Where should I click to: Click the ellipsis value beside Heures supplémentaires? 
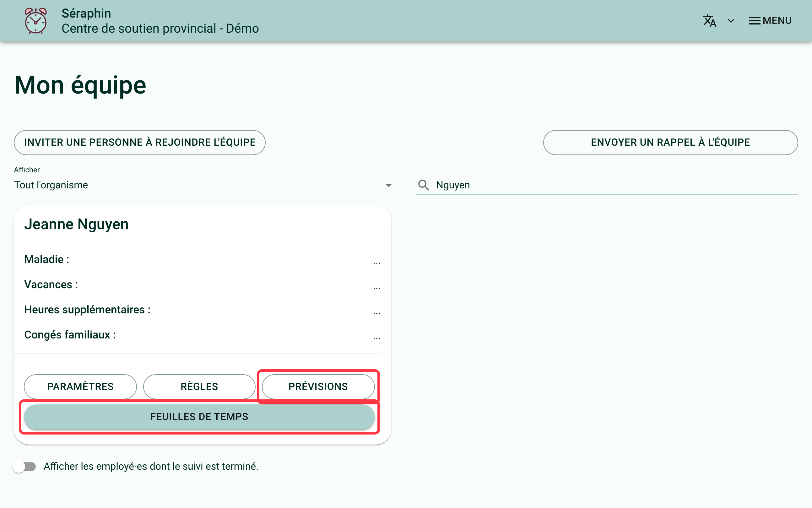[x=376, y=313]
